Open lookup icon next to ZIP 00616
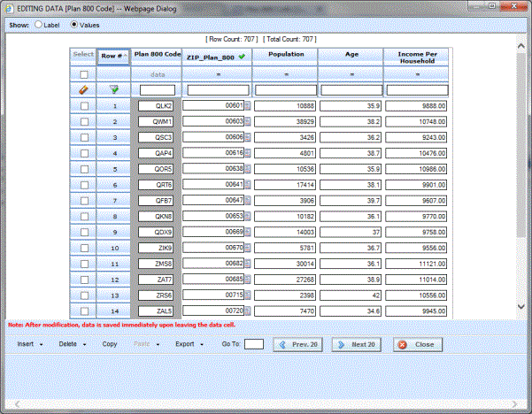 tap(248, 153)
